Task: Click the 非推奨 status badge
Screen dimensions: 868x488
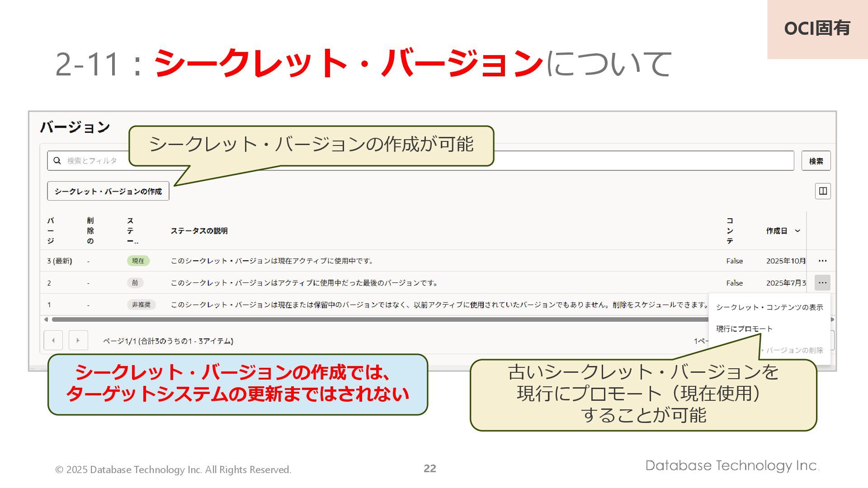Action: (141, 305)
